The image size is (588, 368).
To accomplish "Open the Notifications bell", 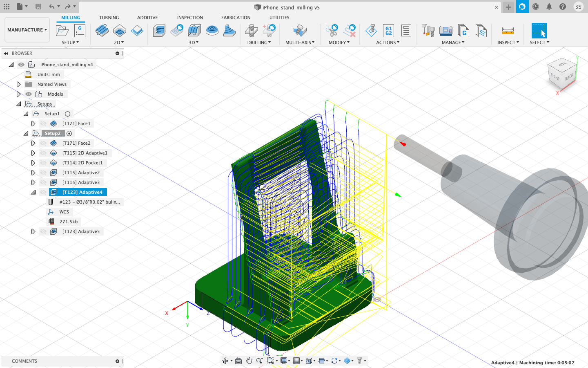I will coord(549,7).
